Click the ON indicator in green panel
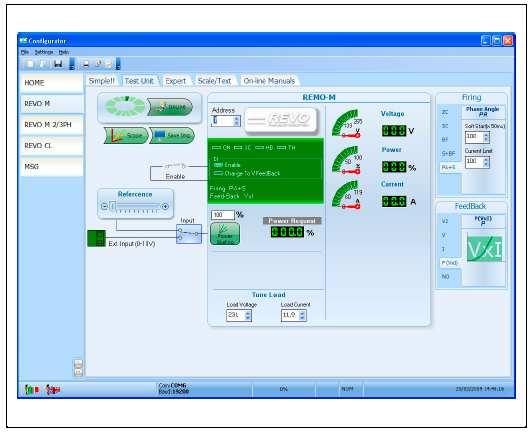Screen dimensions: 531x433 (x=221, y=148)
